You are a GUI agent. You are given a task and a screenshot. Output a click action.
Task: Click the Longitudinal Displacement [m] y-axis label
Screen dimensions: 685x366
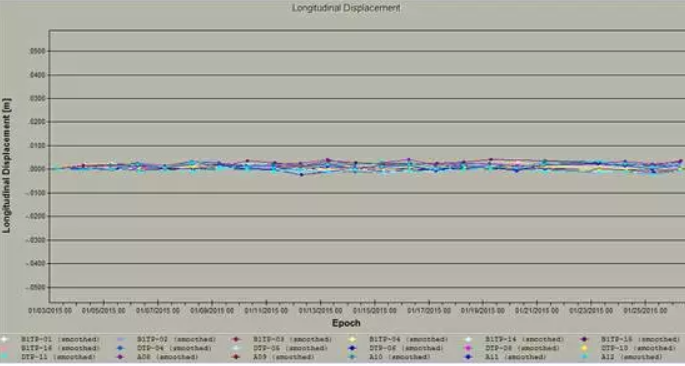click(6, 166)
